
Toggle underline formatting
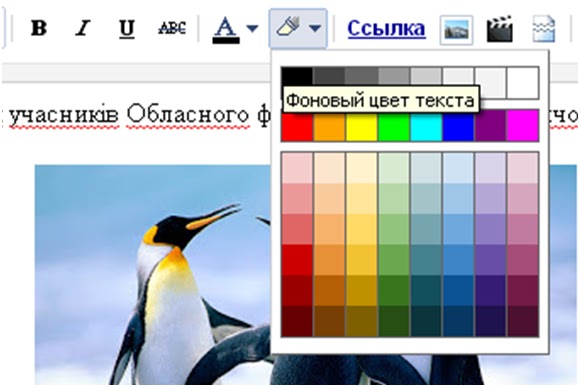[x=127, y=28]
